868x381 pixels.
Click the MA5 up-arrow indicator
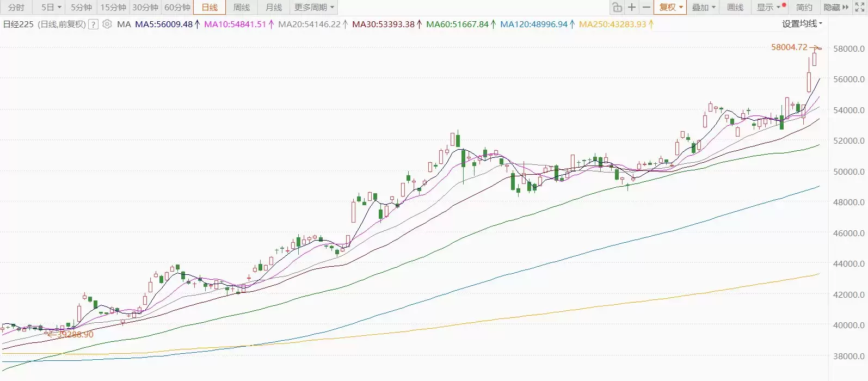[x=197, y=24]
